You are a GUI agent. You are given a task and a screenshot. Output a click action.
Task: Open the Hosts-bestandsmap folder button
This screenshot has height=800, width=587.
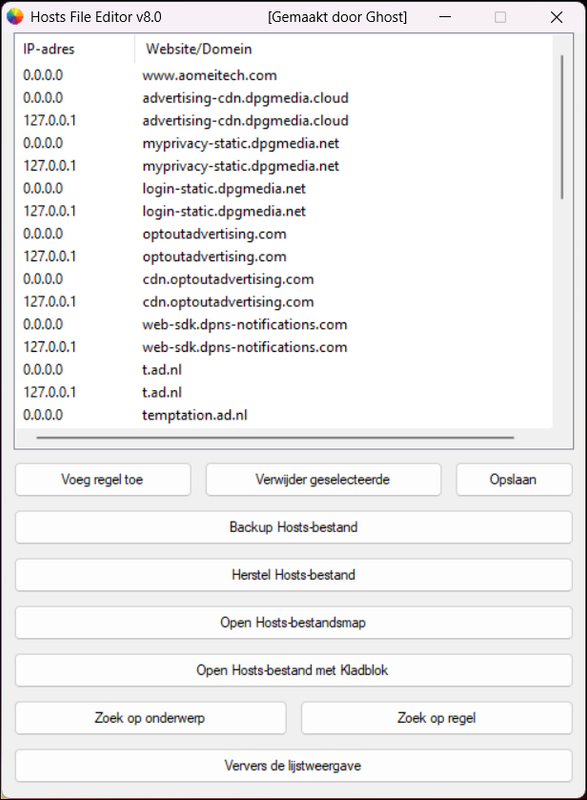point(293,622)
